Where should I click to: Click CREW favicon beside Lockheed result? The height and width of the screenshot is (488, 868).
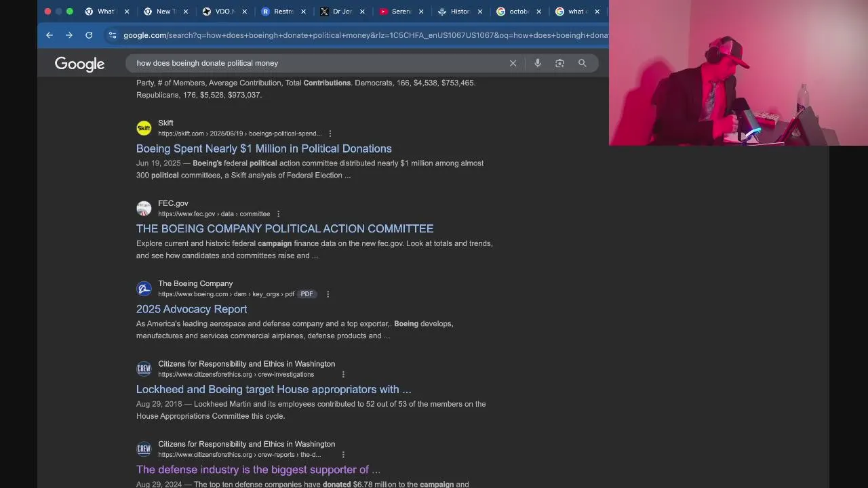[144, 369]
